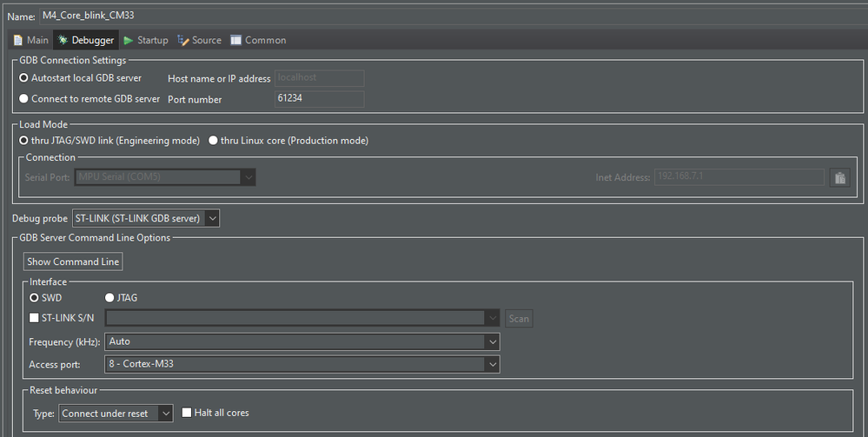The image size is (868, 437).
Task: Click the Main tab document icon
Action: [x=18, y=40]
